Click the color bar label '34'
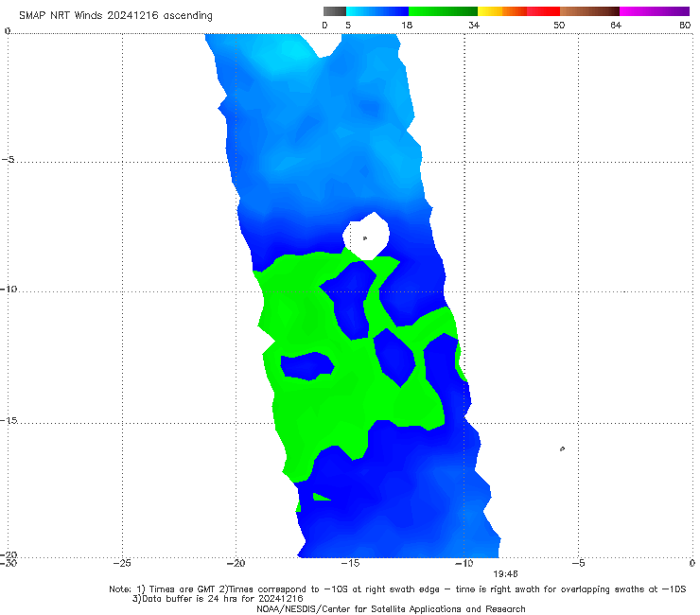Image resolution: width=700 pixels, height=615 pixels. 474,25
